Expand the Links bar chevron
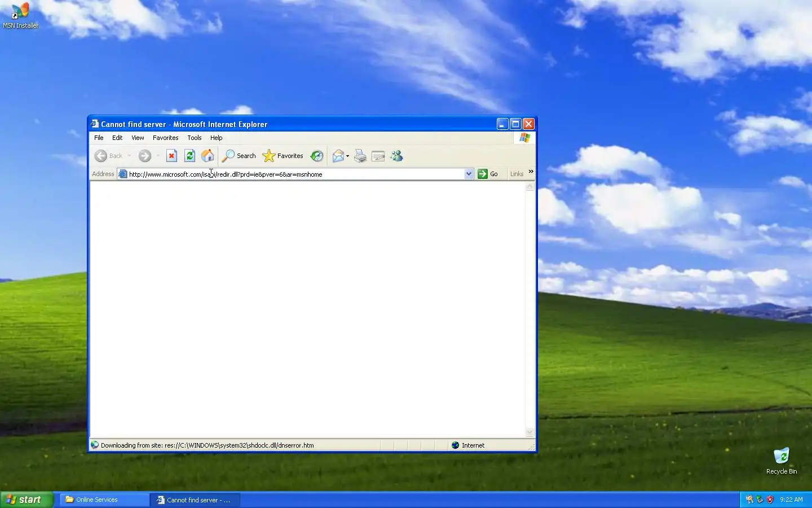 (x=531, y=172)
